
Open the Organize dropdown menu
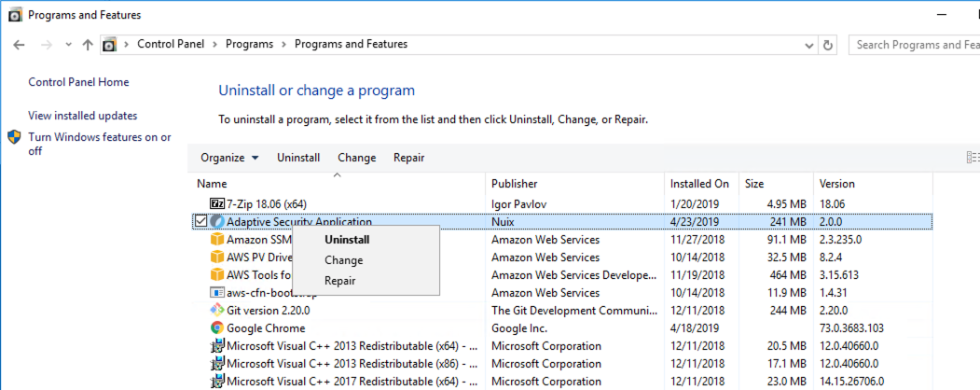tap(229, 158)
